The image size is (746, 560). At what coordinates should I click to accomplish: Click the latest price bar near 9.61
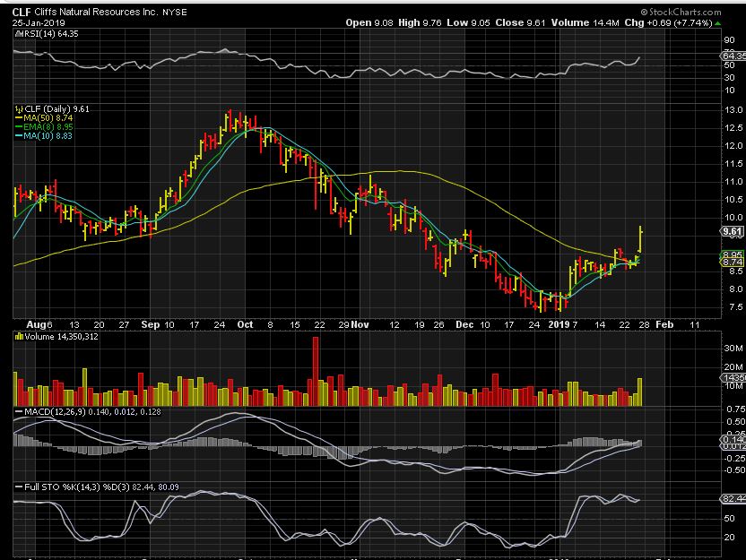(x=639, y=240)
